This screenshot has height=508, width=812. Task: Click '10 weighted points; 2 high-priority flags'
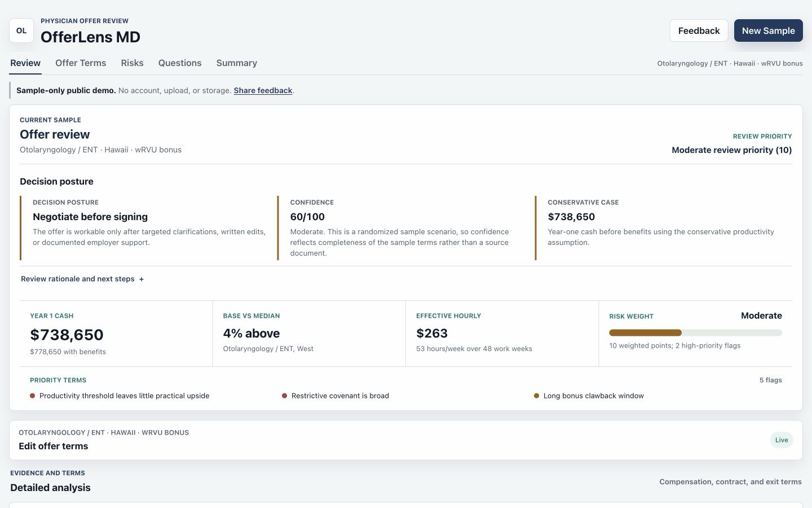click(x=675, y=345)
